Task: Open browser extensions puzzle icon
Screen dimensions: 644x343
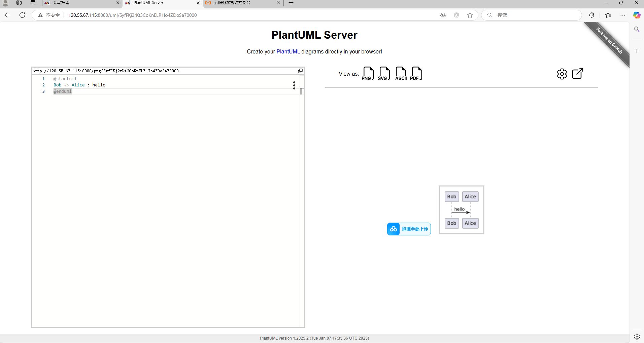Action: (x=591, y=15)
